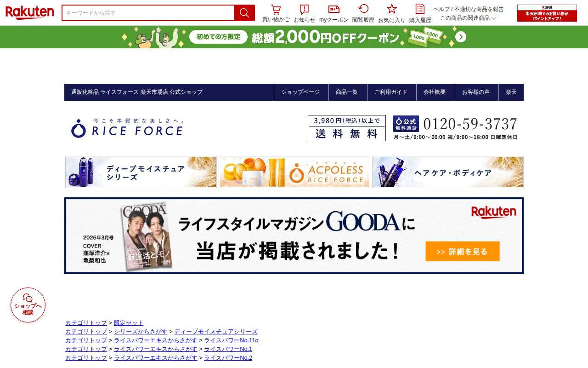Click カテゴリトップ before 限定セット
588x368 pixels.
86,323
